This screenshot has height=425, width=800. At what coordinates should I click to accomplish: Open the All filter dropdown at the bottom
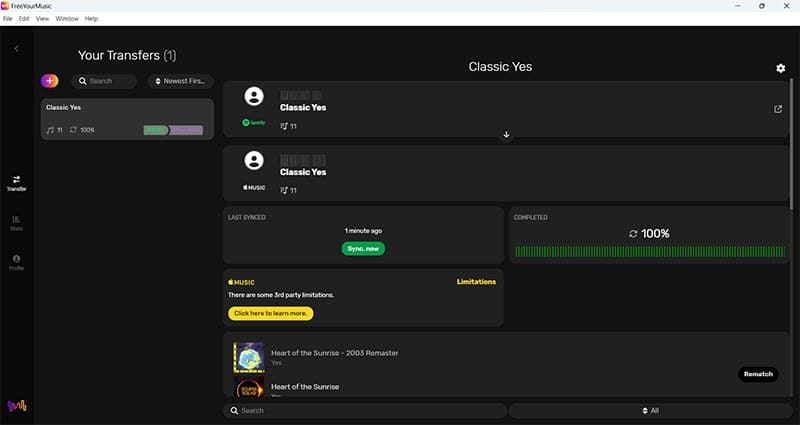click(650, 410)
